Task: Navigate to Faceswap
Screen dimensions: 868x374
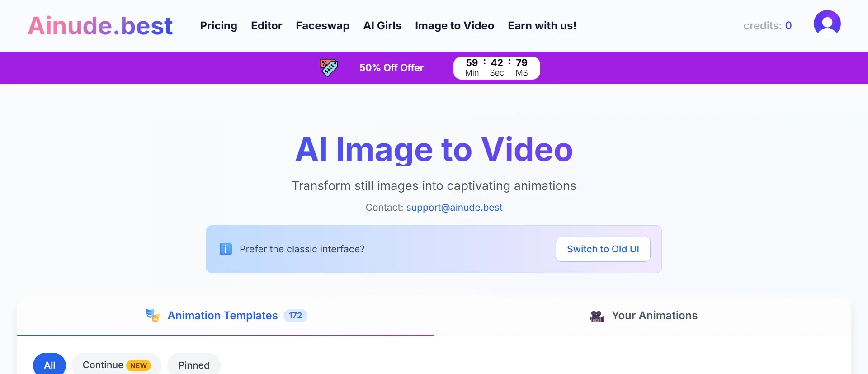Action: [x=323, y=26]
